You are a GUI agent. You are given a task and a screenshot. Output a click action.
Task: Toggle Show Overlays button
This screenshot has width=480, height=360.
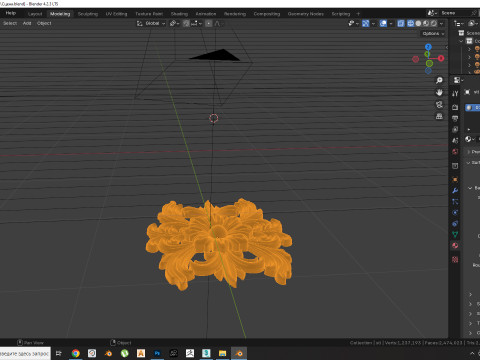[x=384, y=23]
